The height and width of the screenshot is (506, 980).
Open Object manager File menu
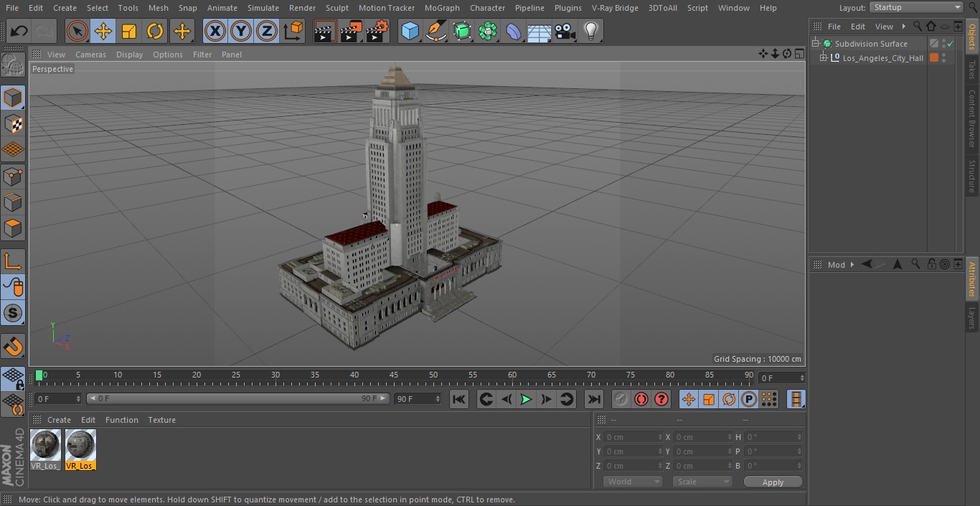point(834,27)
